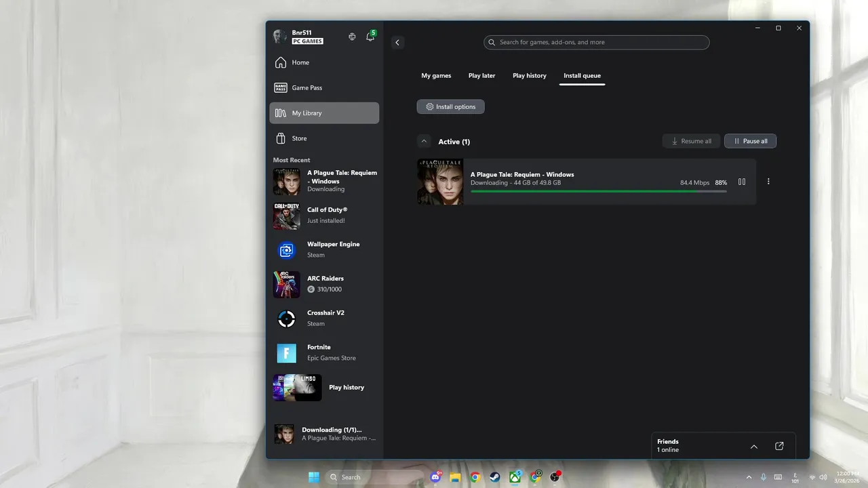The image size is (868, 488).
Task: Open Windows Start menu
Action: pos(314,477)
